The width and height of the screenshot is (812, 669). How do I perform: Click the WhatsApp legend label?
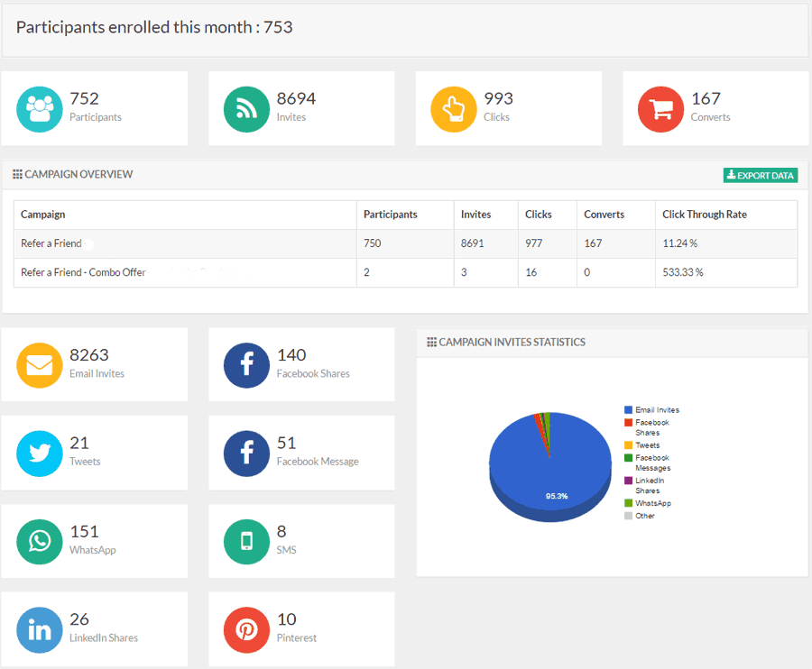point(653,503)
